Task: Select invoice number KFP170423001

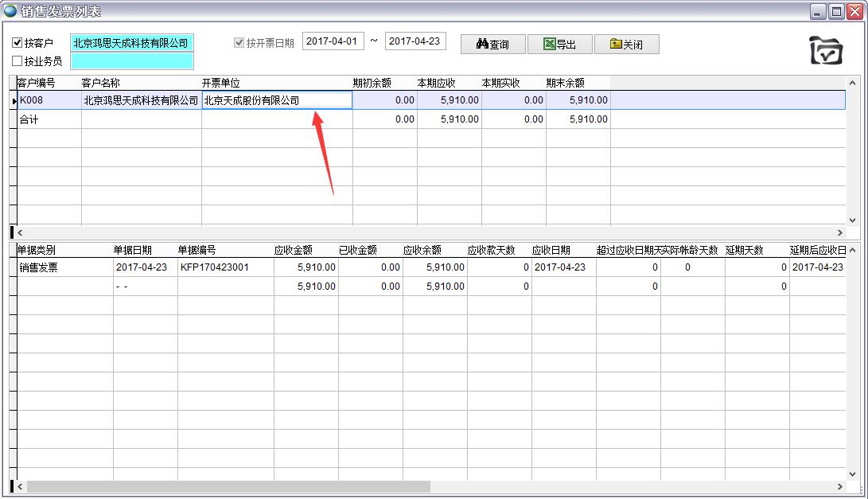Action: click(215, 267)
